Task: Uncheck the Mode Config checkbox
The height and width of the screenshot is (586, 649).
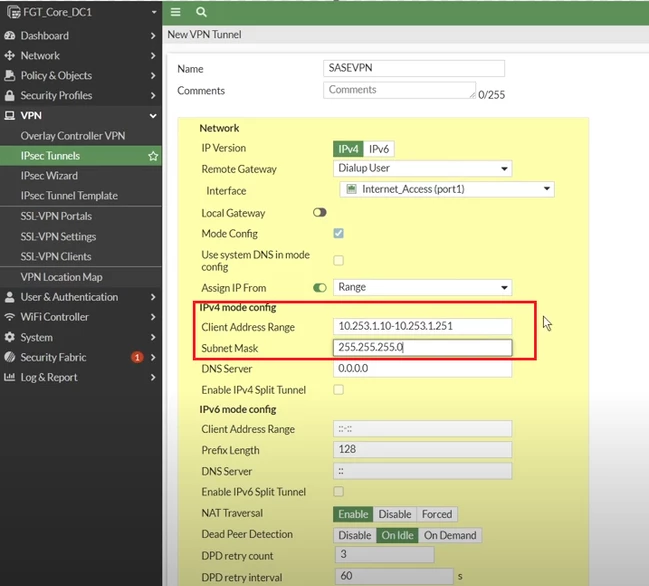Action: [339, 233]
